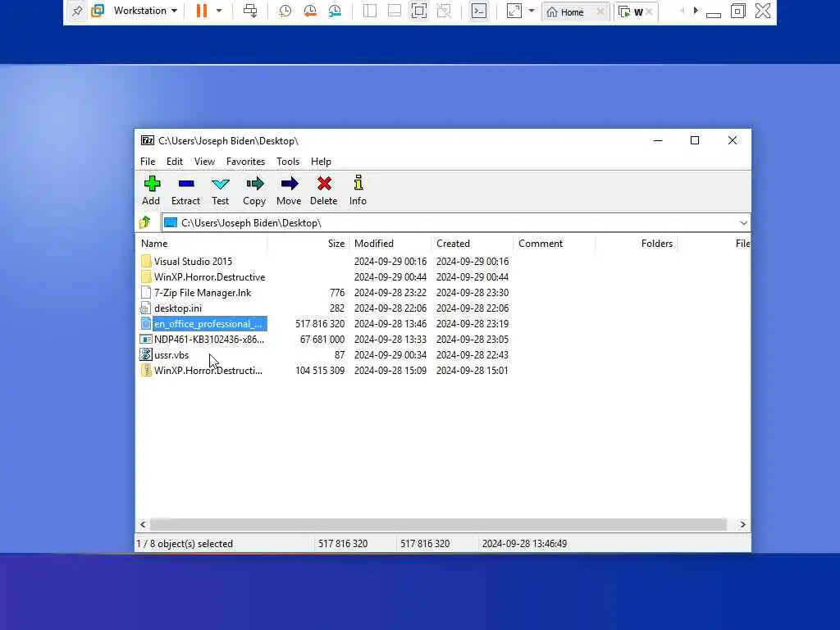This screenshot has height=630, width=840.
Task: Click the orange Pause VM button
Action: pos(202,11)
